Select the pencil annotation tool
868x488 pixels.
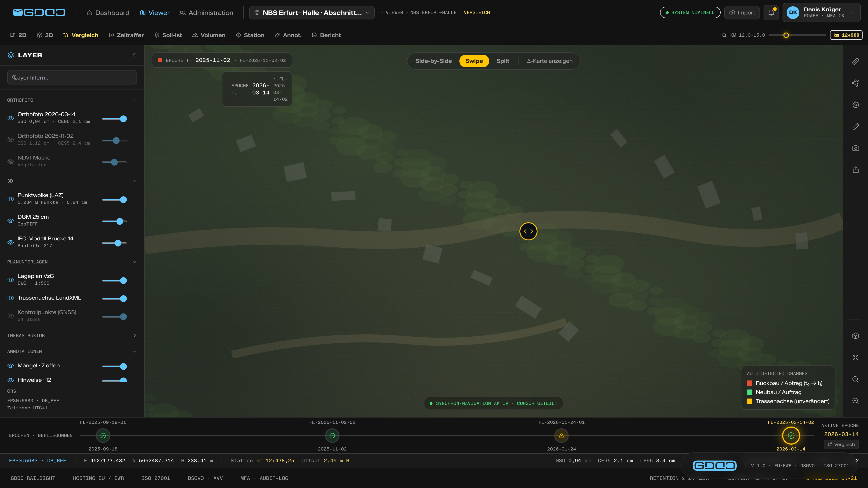point(856,127)
